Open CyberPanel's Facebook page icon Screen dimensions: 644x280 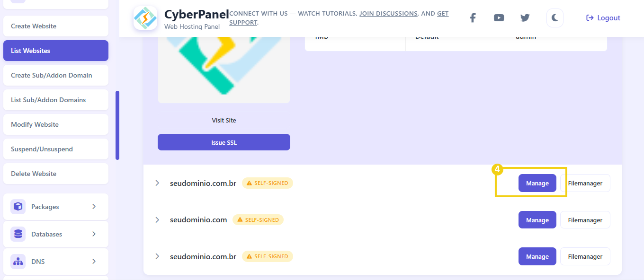click(x=473, y=17)
